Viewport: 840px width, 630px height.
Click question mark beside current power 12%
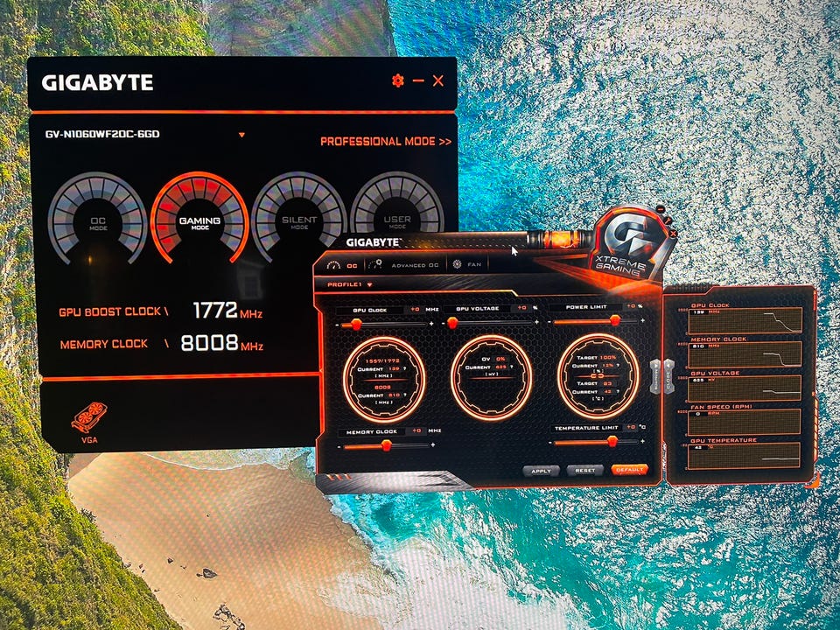pos(619,366)
